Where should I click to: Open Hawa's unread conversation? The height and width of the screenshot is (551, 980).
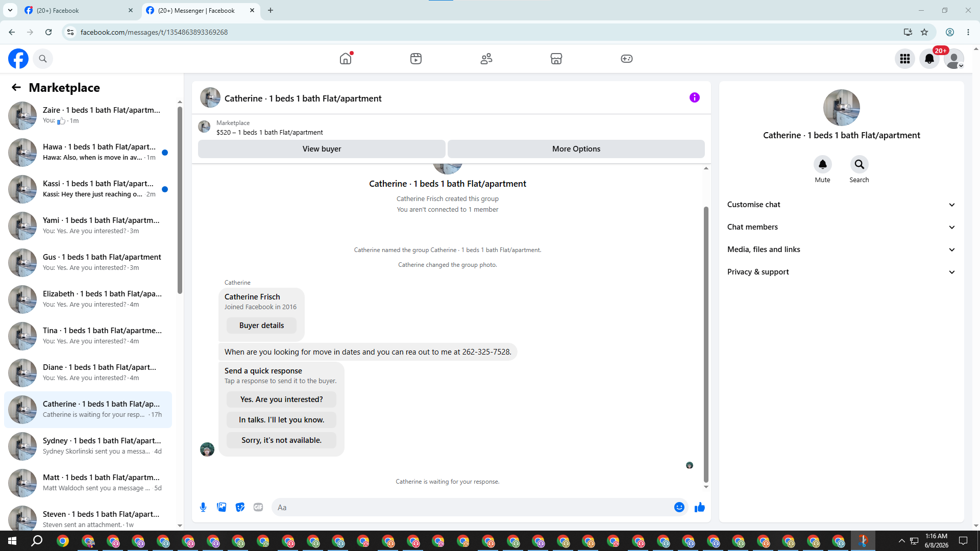(88, 152)
